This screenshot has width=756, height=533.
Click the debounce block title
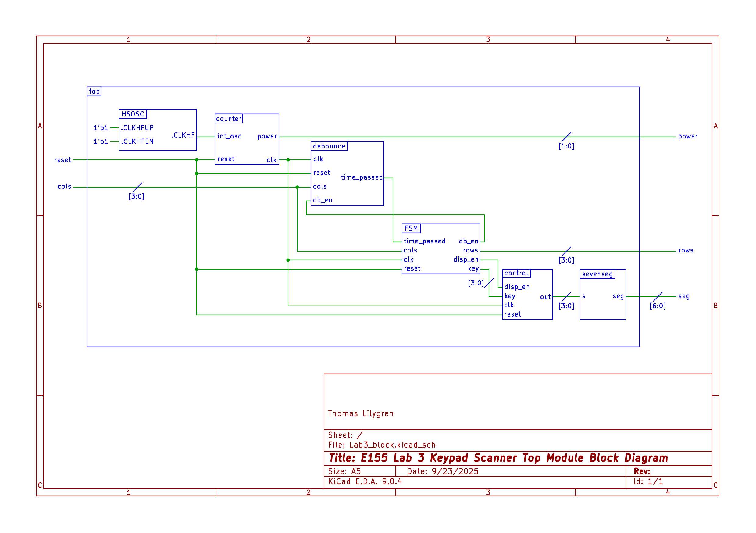point(329,146)
